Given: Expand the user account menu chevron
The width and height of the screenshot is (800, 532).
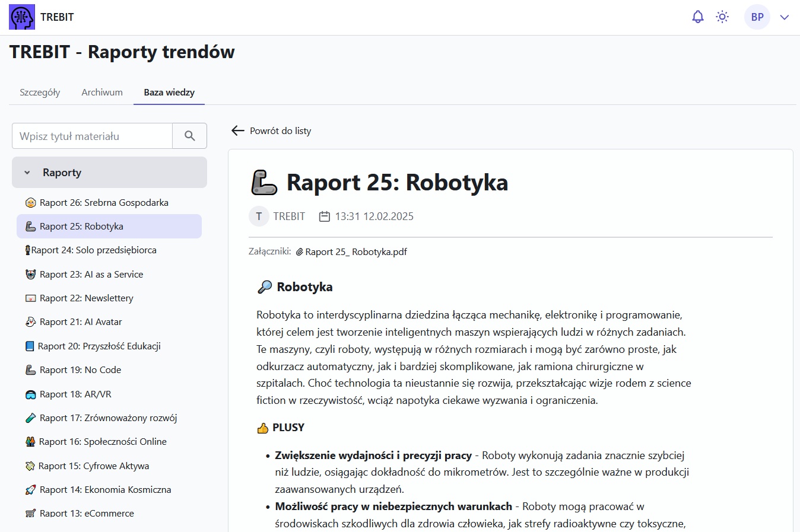Looking at the screenshot, I should click(785, 17).
